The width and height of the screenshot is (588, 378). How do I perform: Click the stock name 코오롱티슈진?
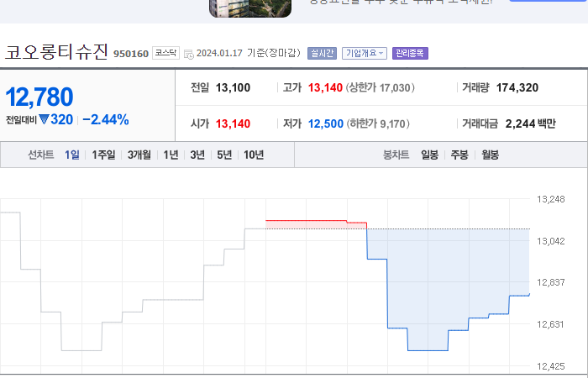pyautogui.click(x=56, y=52)
